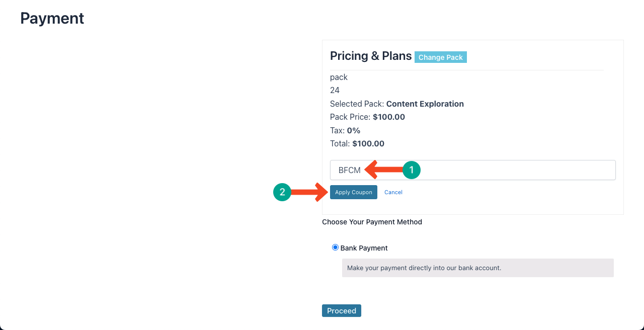644x330 pixels.
Task: Click the Tax: 0% line
Action: click(345, 130)
